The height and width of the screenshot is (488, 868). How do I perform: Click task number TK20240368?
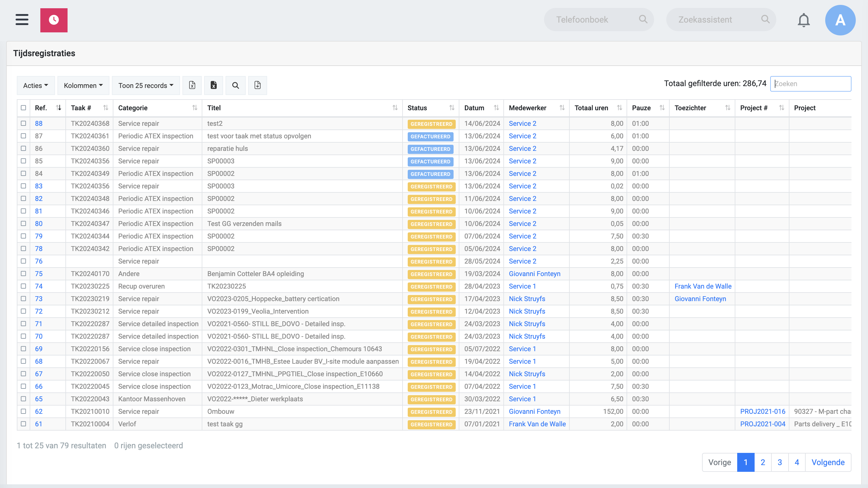coord(90,123)
